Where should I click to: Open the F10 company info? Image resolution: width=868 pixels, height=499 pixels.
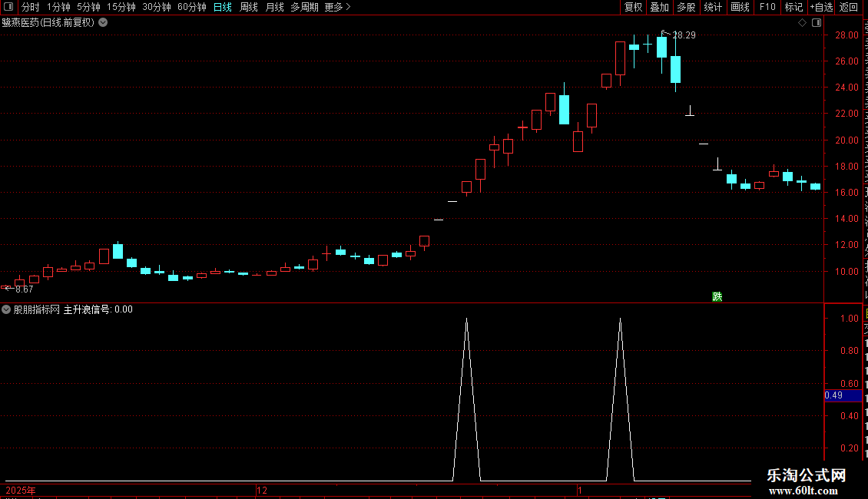767,7
